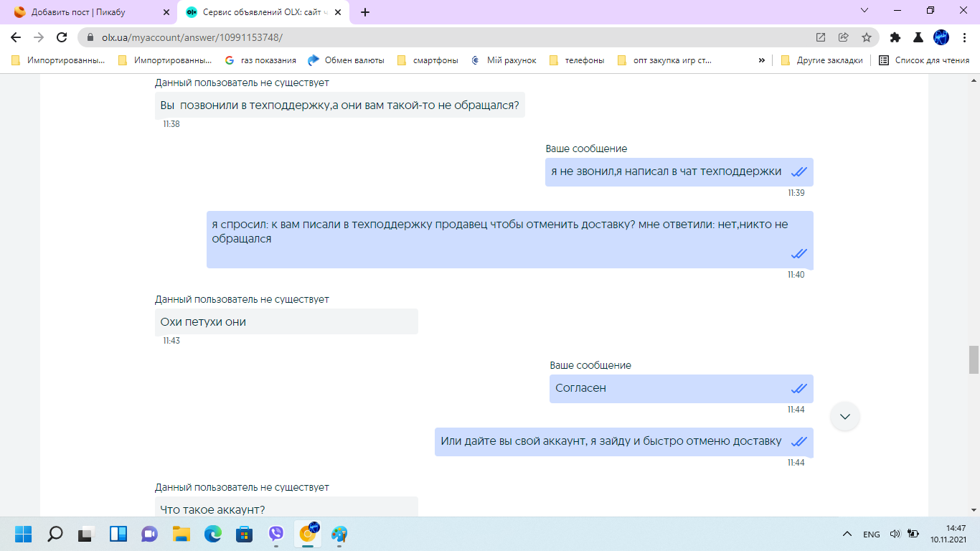Expand hidden bookmarks chevron

click(x=761, y=60)
